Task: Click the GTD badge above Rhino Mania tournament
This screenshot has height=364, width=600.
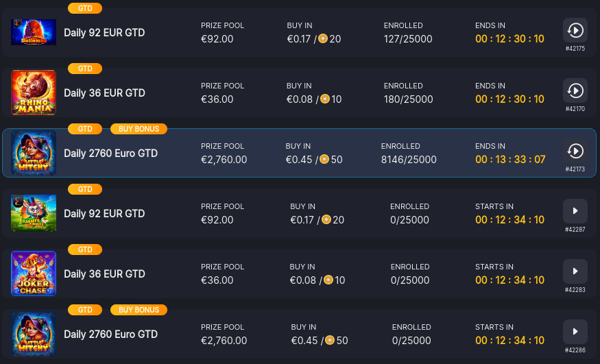Action: pos(85,69)
